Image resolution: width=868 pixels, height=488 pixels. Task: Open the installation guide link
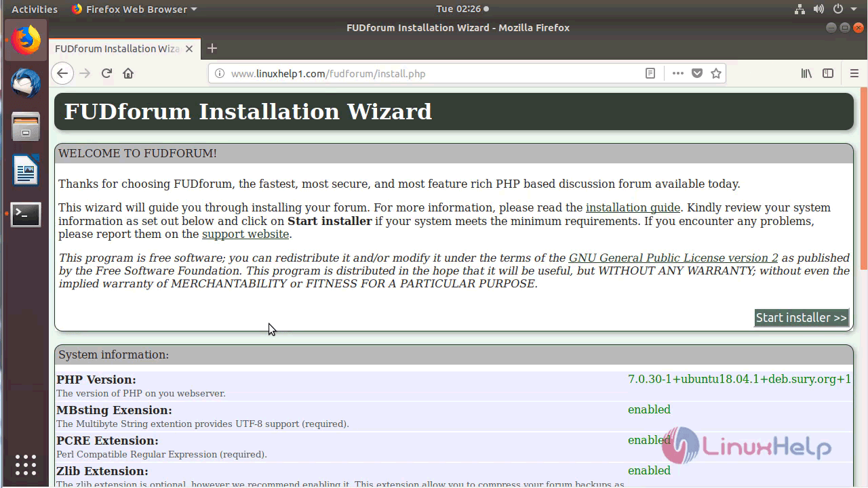633,207
